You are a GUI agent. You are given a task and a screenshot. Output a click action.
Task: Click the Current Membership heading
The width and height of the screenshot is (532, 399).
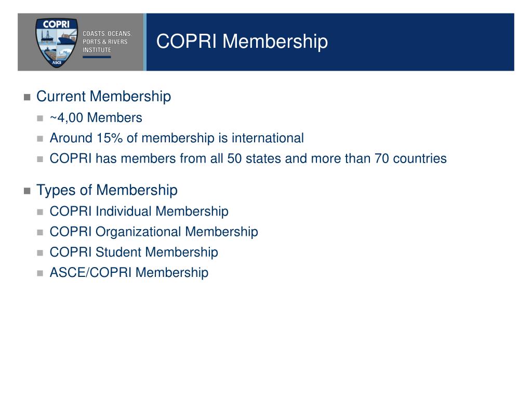103,96
